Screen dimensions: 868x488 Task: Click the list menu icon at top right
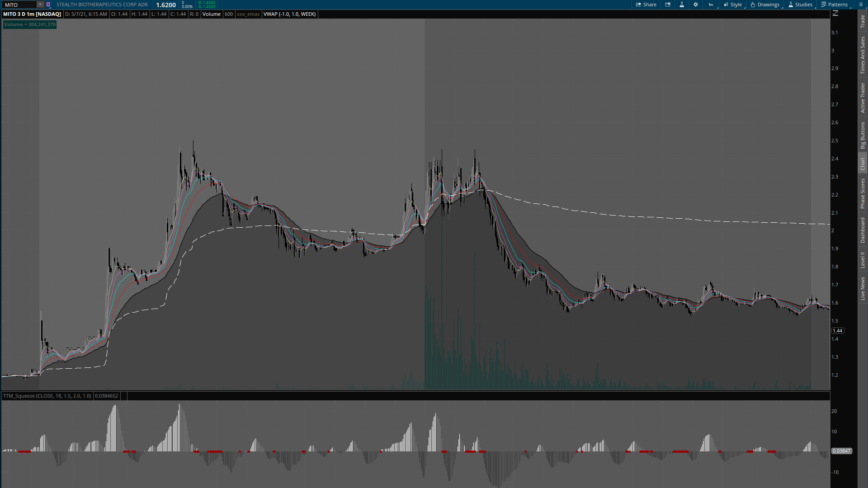coord(860,5)
